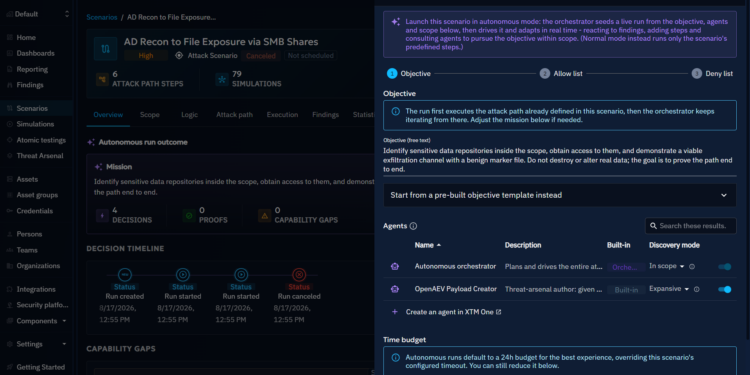Go to the Allow list step
The height and width of the screenshot is (375, 750).
(x=561, y=74)
